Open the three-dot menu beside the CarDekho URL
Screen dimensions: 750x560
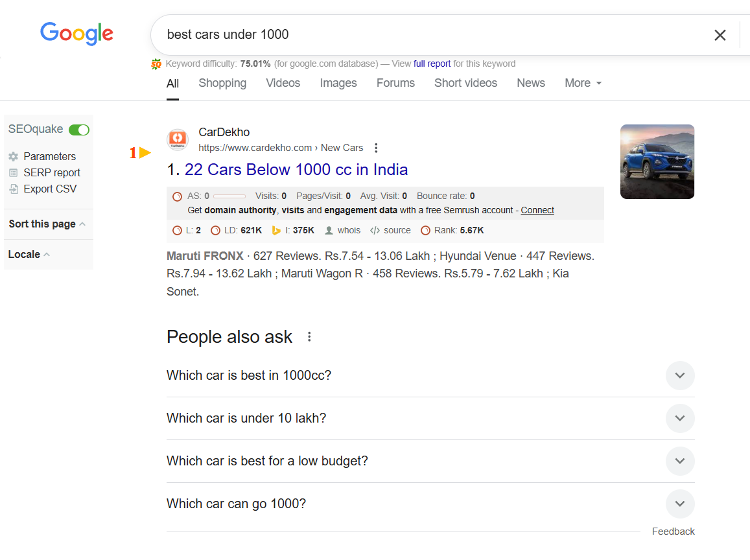[376, 148]
